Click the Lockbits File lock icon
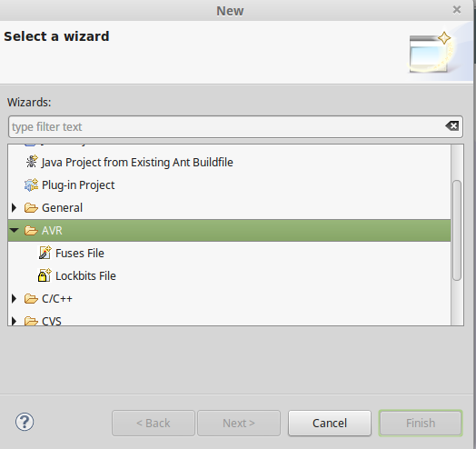This screenshot has height=449, width=476. pos(45,275)
